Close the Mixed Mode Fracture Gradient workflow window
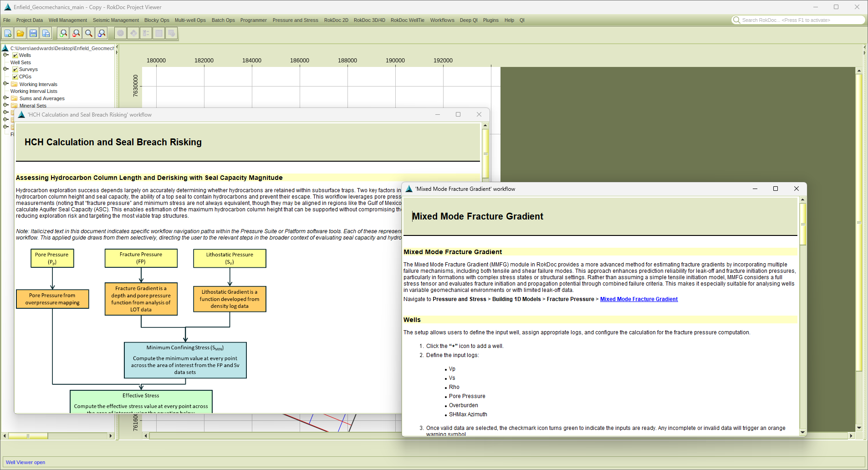 797,189
